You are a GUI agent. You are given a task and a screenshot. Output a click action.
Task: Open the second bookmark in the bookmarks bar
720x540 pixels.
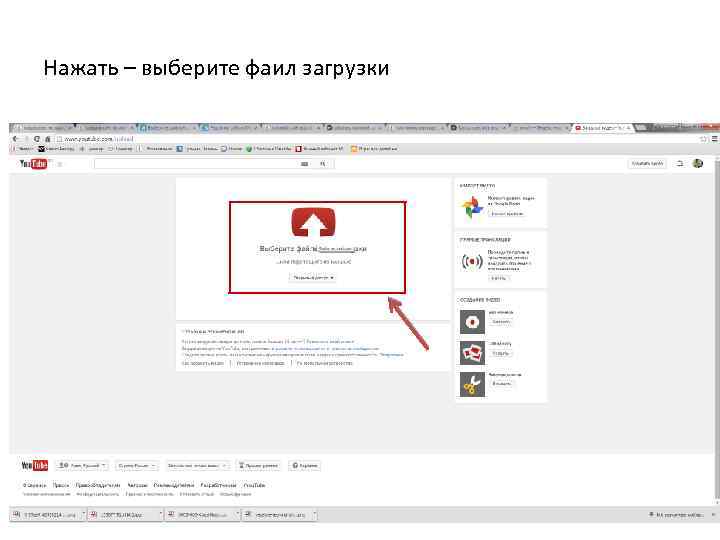56,149
